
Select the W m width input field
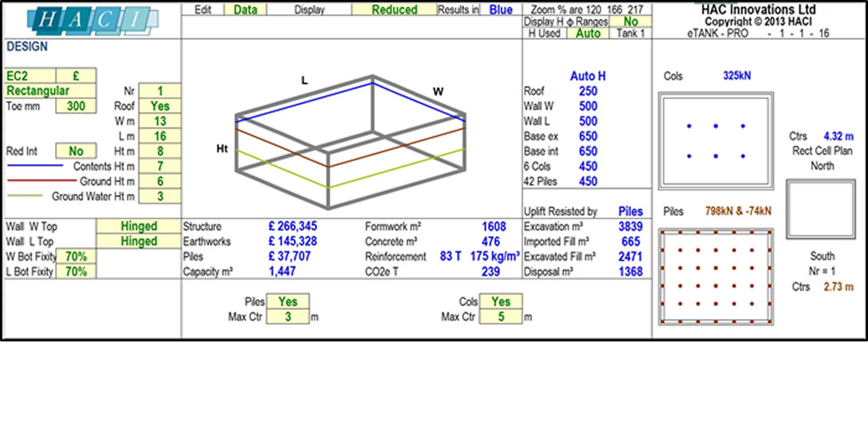pyautogui.click(x=160, y=122)
